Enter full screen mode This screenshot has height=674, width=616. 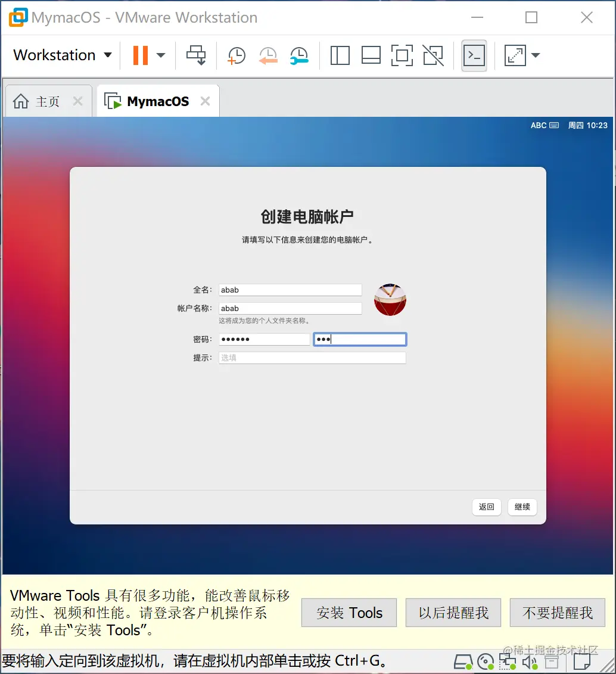[402, 55]
